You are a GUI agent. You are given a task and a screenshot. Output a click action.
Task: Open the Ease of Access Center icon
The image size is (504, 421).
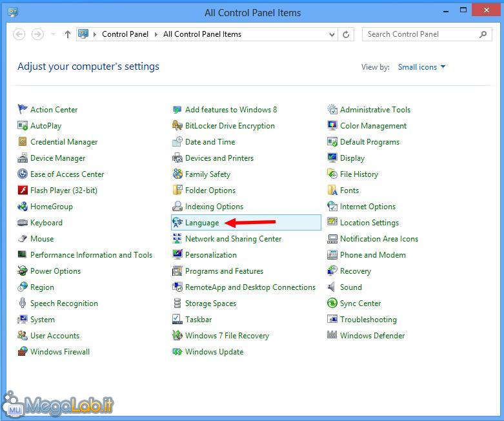[x=23, y=174]
